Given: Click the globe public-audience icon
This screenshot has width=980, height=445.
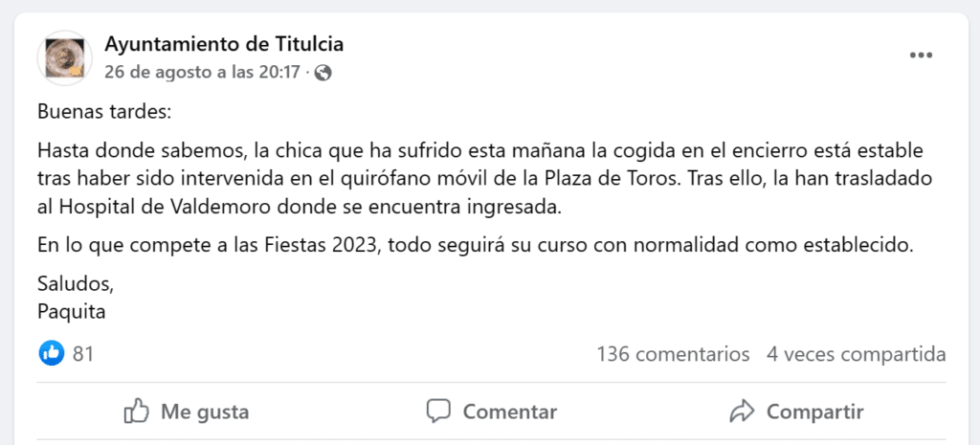Looking at the screenshot, I should click(x=323, y=72).
